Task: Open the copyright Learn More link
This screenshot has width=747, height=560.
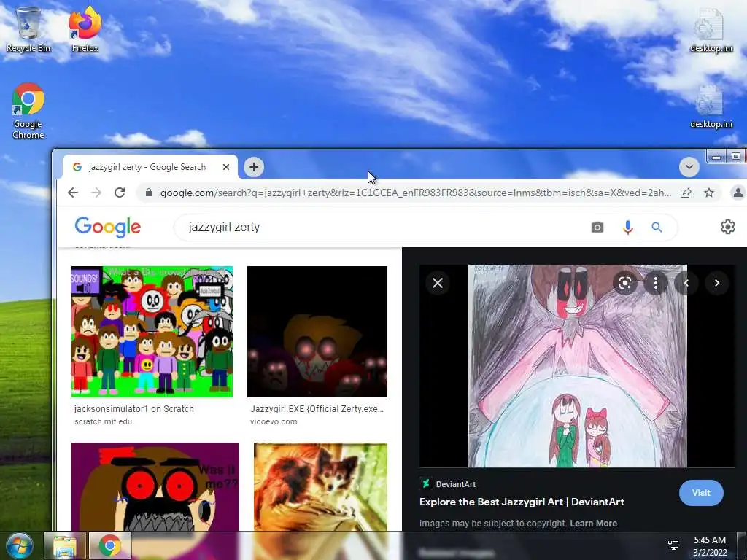Action: [x=593, y=524]
